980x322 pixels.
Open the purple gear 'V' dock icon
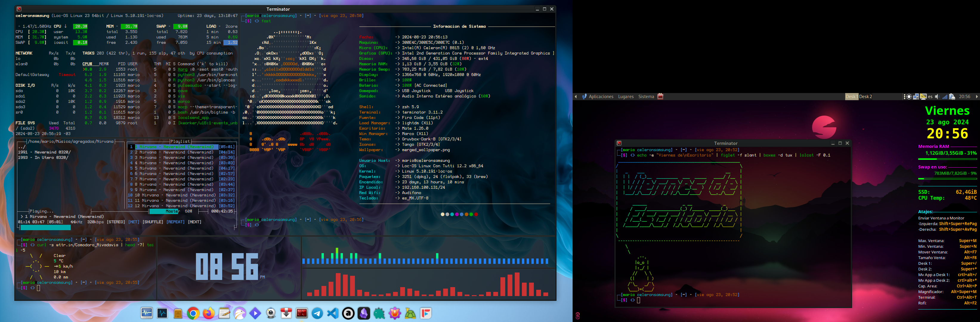coord(395,313)
